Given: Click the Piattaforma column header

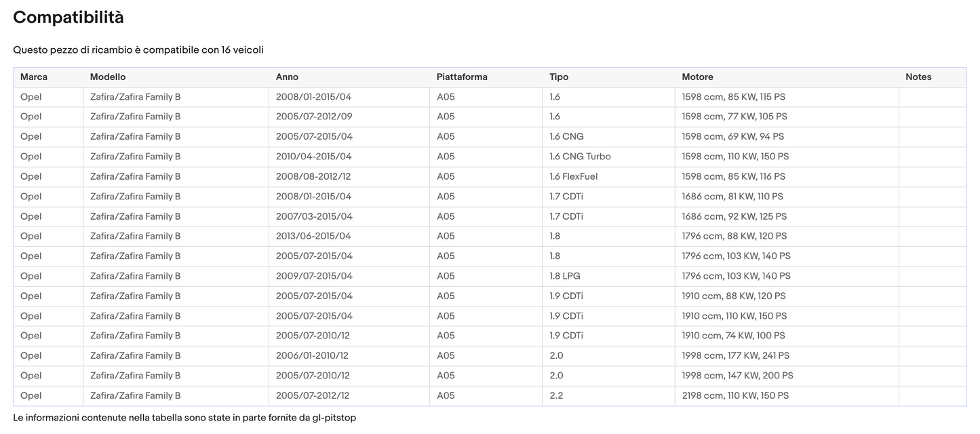Looking at the screenshot, I should tap(462, 77).
